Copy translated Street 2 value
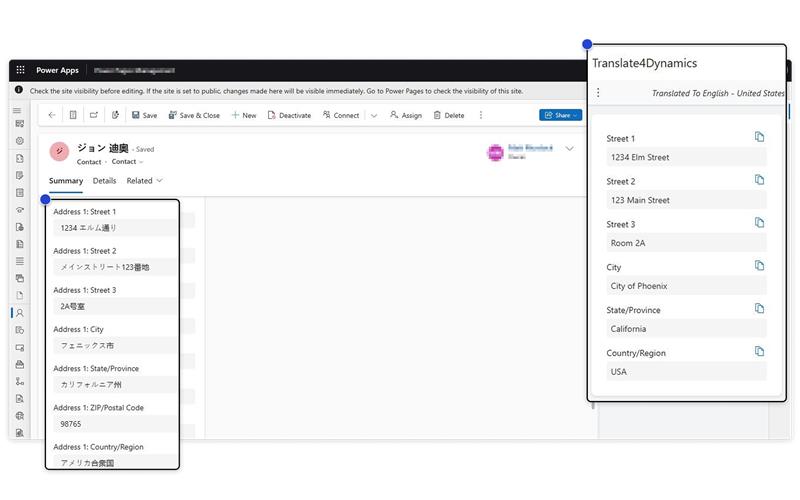Screen dimensions: 800x500 [759, 180]
